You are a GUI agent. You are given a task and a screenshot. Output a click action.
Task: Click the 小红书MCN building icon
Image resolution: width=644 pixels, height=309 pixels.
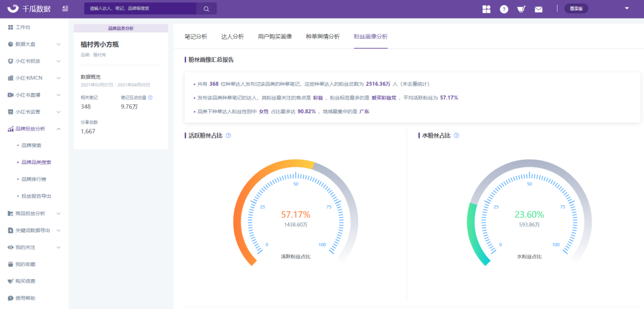click(11, 78)
